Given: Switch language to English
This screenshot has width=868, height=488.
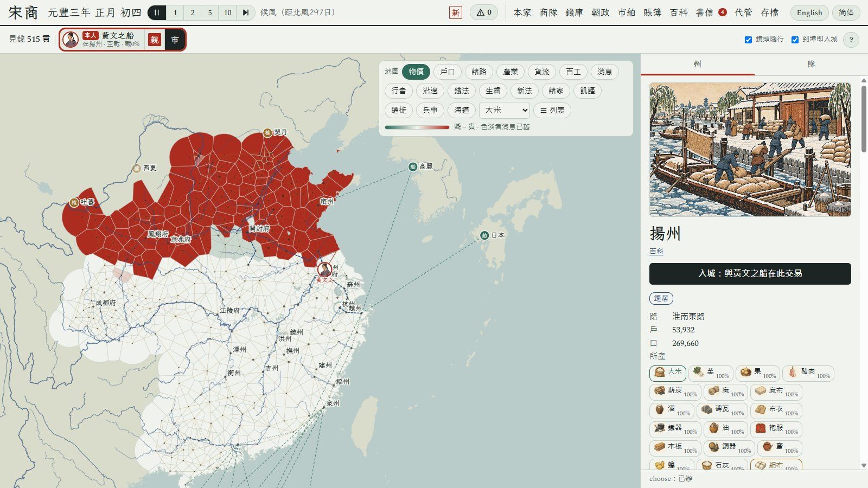Looking at the screenshot, I should coord(809,12).
